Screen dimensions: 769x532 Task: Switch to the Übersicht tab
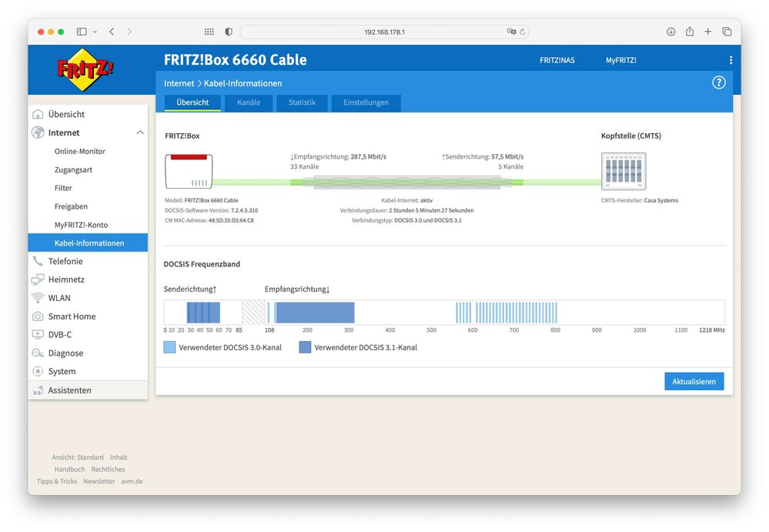point(192,102)
